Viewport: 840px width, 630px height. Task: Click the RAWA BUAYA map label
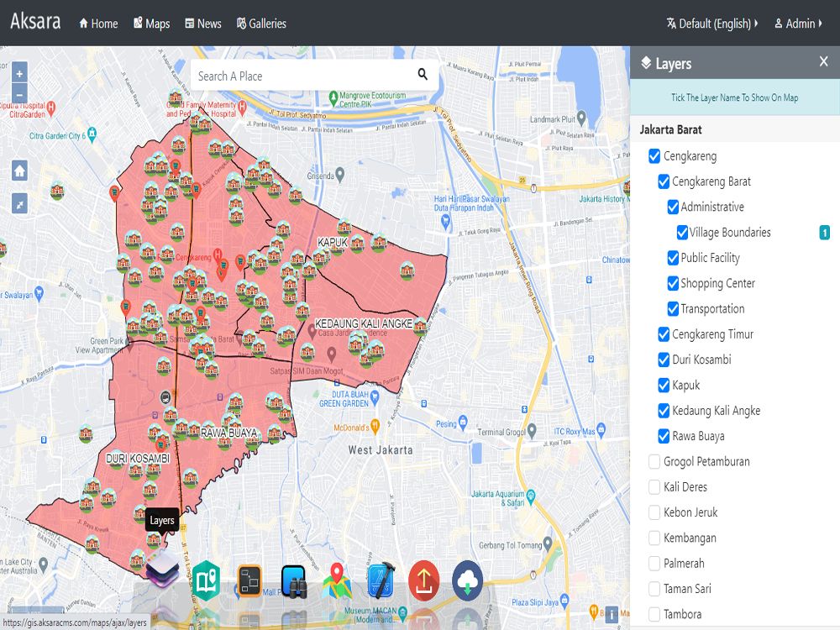(x=228, y=433)
